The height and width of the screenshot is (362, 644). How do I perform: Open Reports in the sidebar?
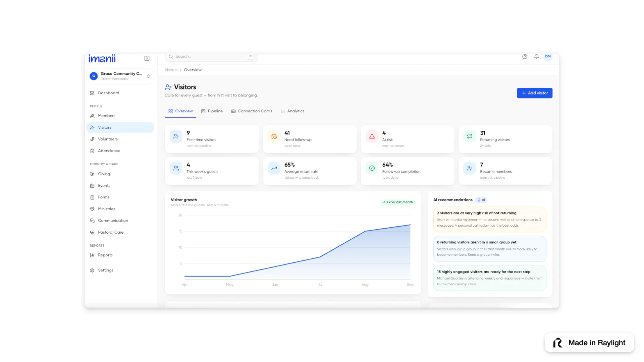120,255
